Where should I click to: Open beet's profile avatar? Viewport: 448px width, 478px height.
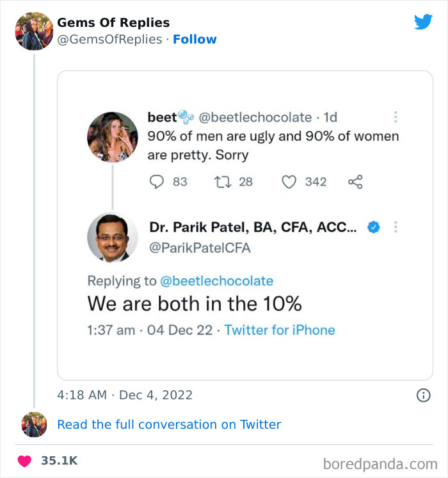[113, 137]
